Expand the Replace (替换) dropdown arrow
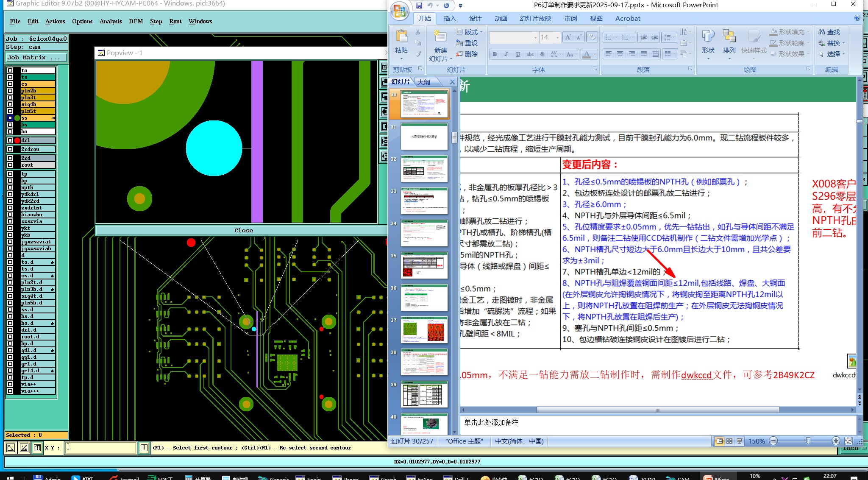This screenshot has height=480, width=868. (843, 43)
